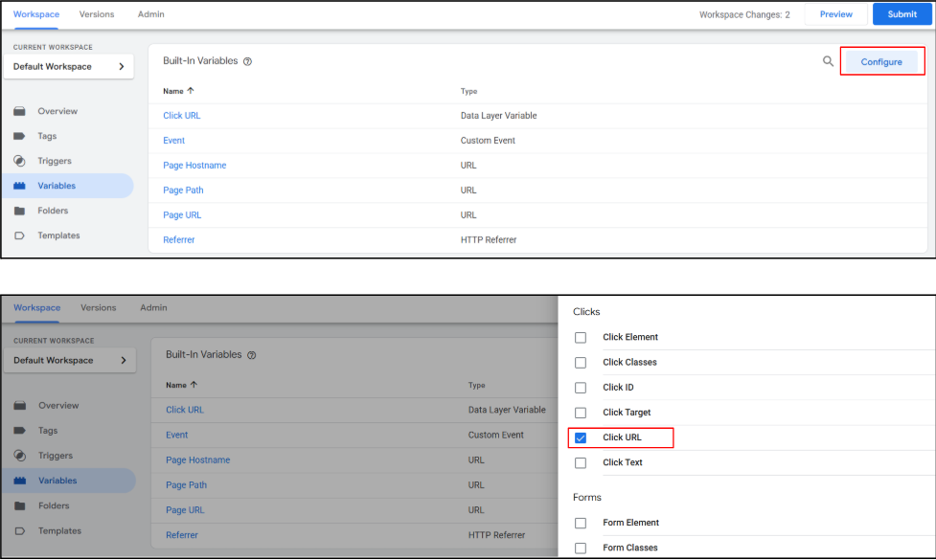The image size is (936, 560).
Task: Expand Default Workspace chevron in the upper panel
Action: point(121,67)
